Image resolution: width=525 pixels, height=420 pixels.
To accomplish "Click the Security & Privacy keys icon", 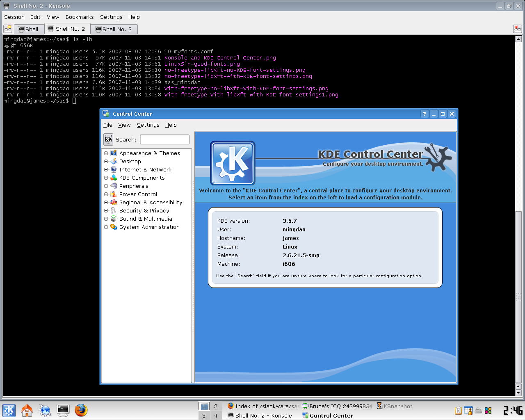I will (x=114, y=210).
